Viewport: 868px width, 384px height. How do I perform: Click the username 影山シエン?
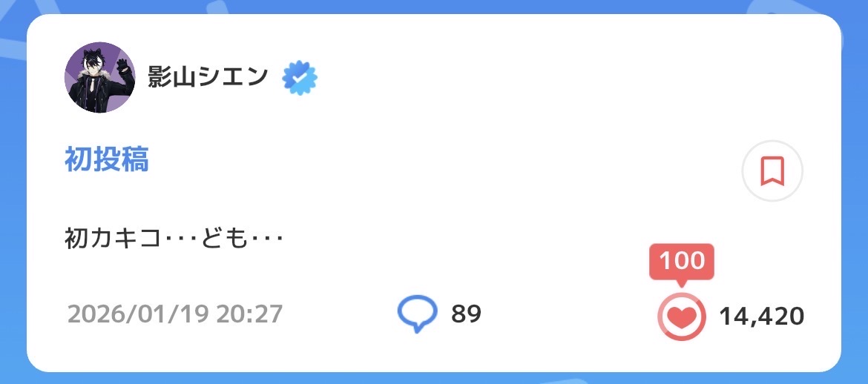[207, 77]
